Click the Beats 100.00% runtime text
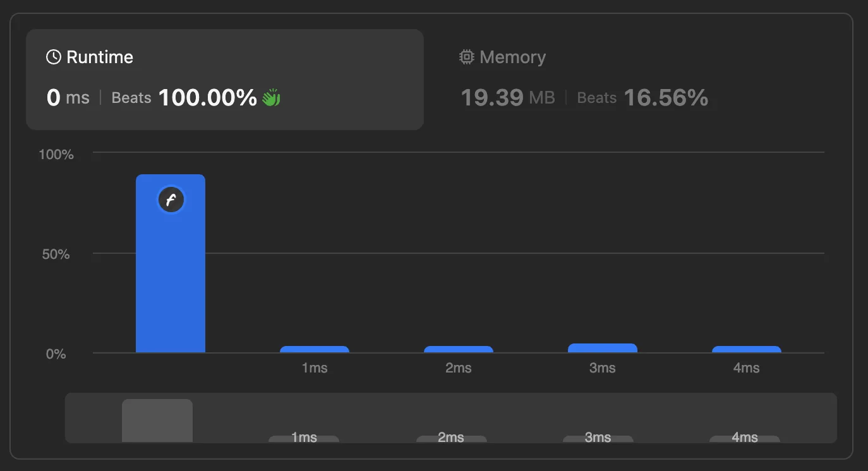 [184, 97]
